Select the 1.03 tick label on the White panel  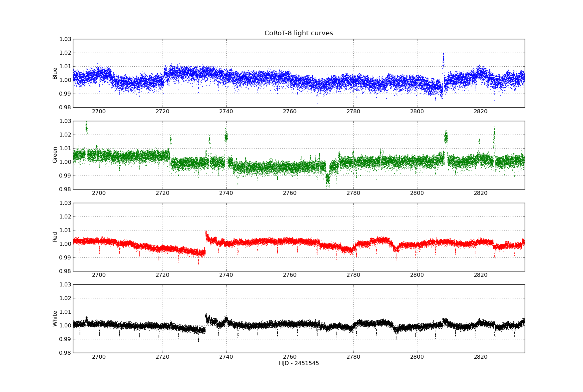click(65, 284)
